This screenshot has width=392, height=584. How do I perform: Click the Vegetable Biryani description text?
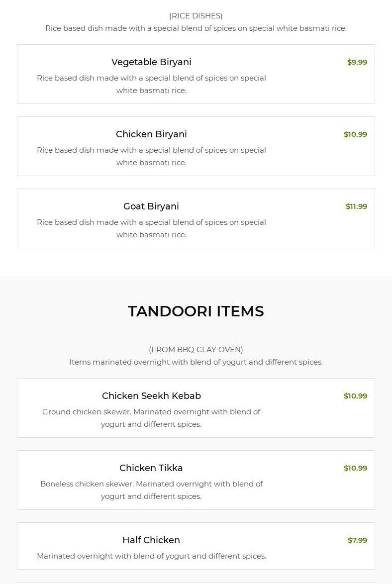(x=151, y=84)
